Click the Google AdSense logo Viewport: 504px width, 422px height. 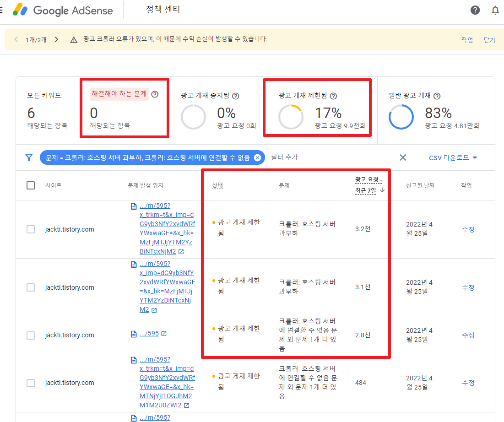coord(63,10)
